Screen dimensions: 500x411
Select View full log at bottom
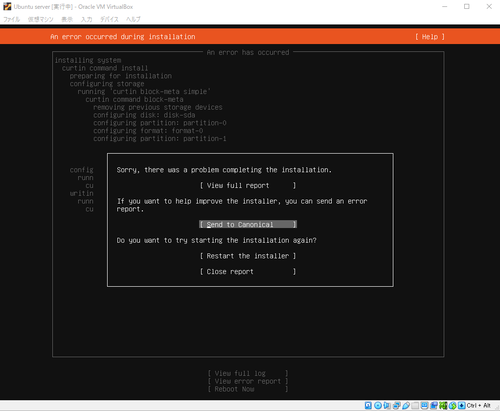248,373
